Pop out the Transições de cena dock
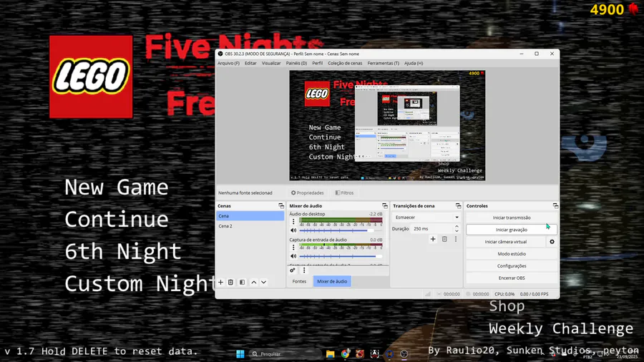Screen dimensions: 644x362 tap(459, 205)
